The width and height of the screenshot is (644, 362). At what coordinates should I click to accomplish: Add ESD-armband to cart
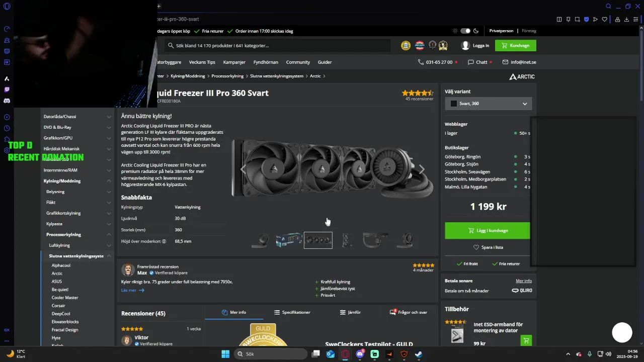526,340
